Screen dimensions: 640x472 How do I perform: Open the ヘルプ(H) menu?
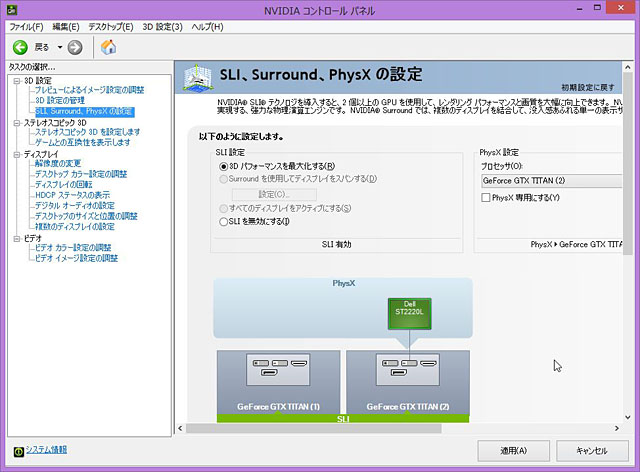coord(207,27)
